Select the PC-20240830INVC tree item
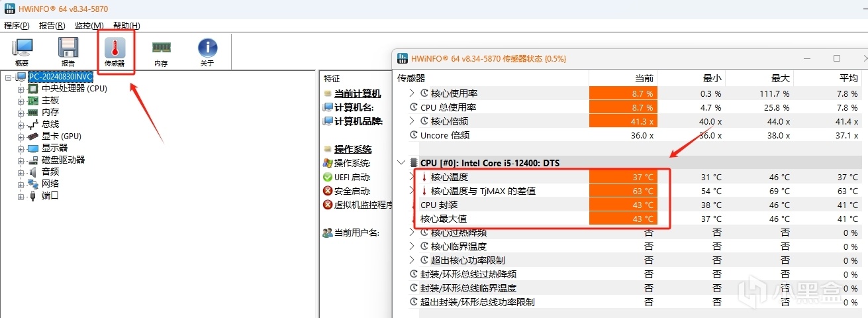 click(60, 76)
